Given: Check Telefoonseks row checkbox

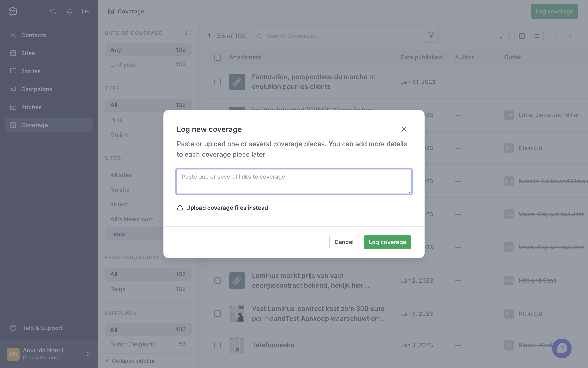Looking at the screenshot, I should click(x=218, y=345).
